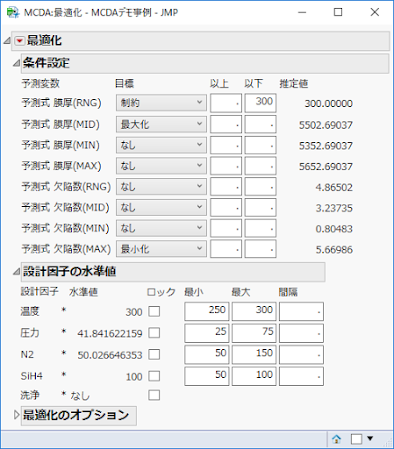The height and width of the screenshot is (449, 394).
Task: Click the 以下 field for 膜厚(MAX)
Action: click(x=260, y=166)
